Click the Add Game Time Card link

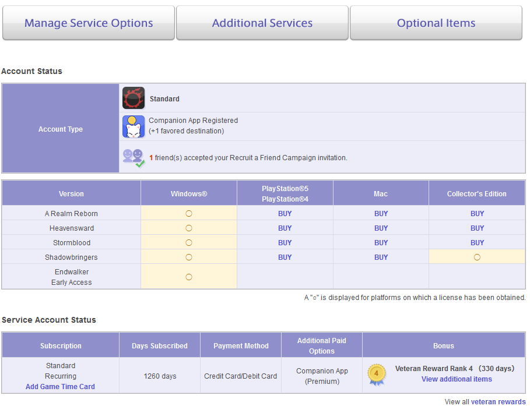point(60,387)
